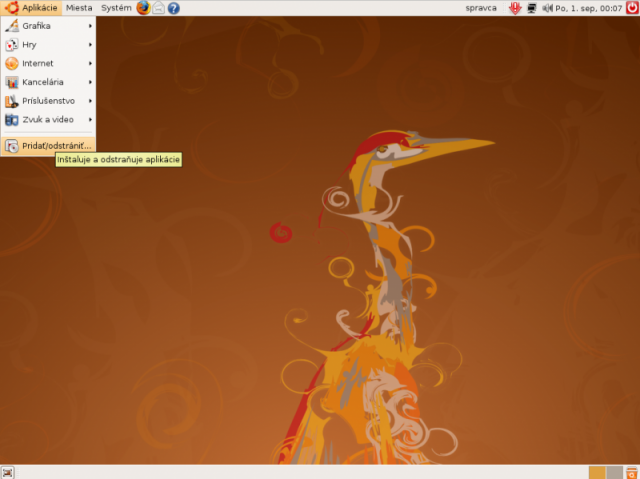Expand the Zvuk a video submenu arrow
Image resolution: width=640 pixels, height=479 pixels.
coord(90,120)
